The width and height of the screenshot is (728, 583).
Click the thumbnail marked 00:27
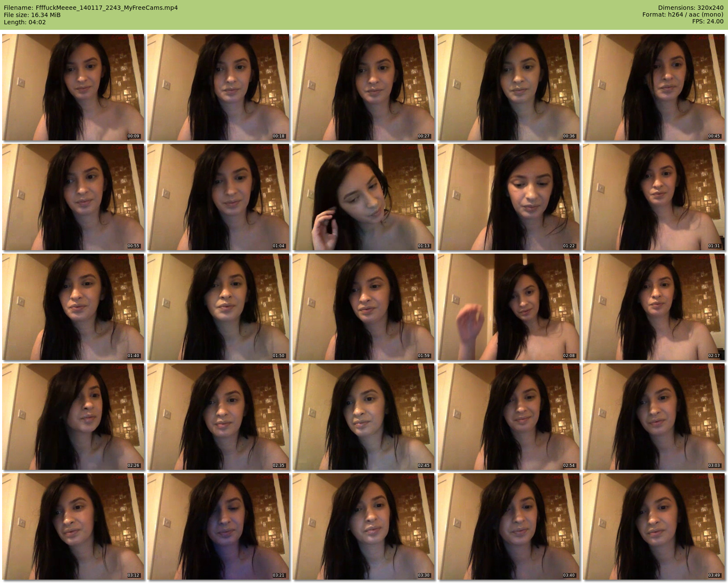(364, 87)
